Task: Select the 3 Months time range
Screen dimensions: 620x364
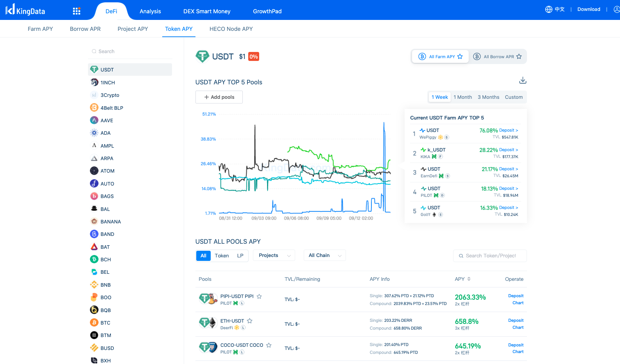Action: click(489, 97)
